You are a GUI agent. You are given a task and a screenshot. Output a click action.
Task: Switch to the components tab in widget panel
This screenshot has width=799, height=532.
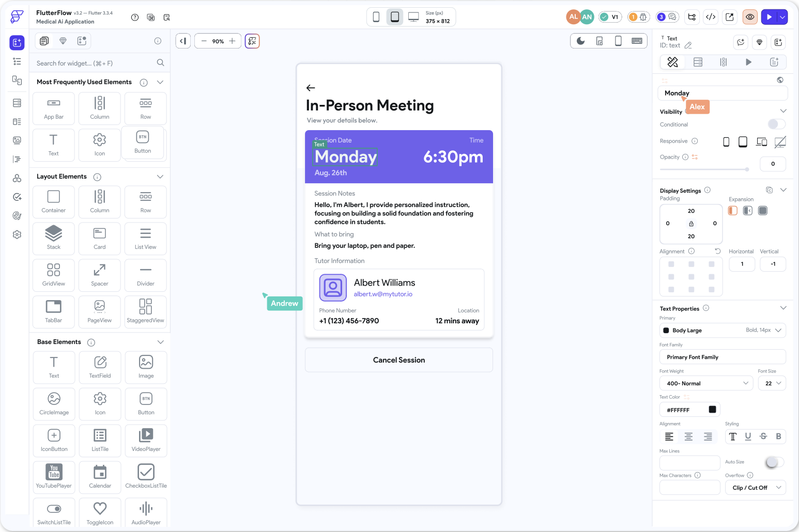82,41
